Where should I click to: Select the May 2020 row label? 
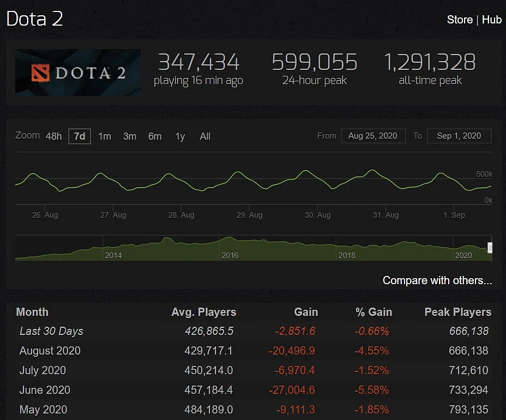click(x=43, y=410)
